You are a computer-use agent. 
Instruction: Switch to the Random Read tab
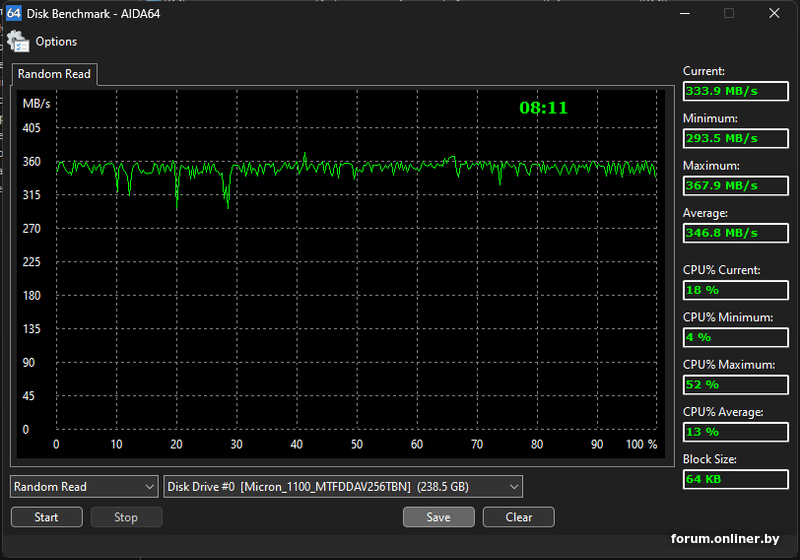(54, 74)
